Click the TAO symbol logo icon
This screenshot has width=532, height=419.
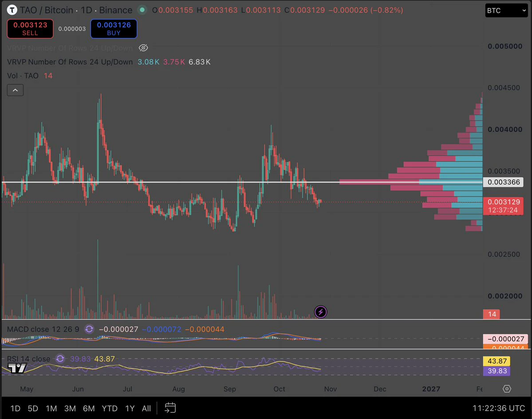click(x=12, y=10)
